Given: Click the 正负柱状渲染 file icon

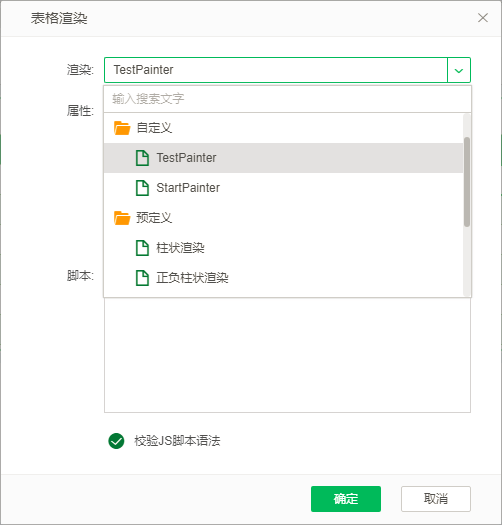Looking at the screenshot, I should pyautogui.click(x=142, y=278).
